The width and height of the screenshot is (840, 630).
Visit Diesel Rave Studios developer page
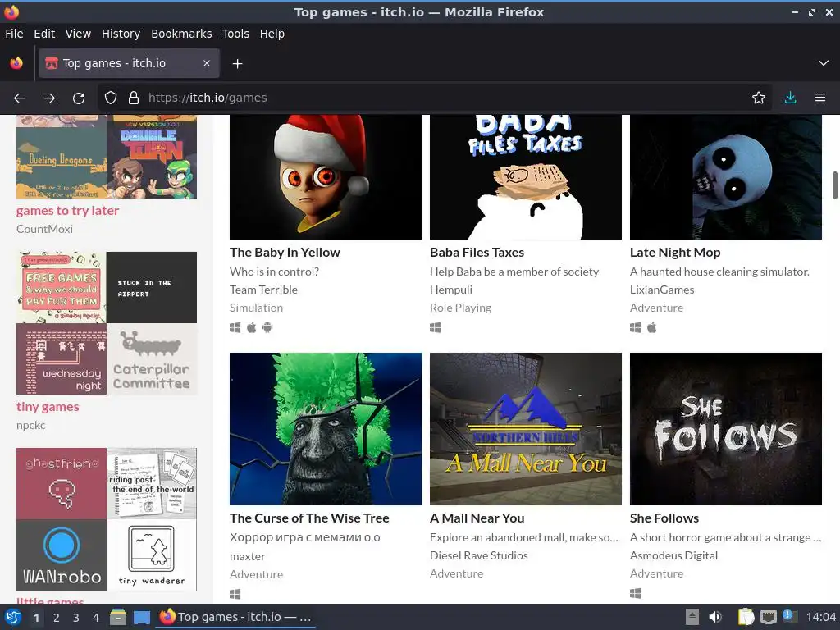479,555
